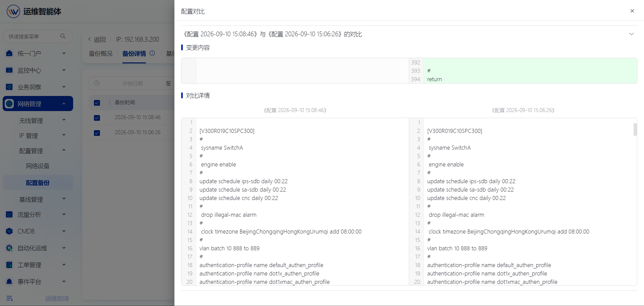The height and width of the screenshot is (306, 644).
Task: Expand the 监控中心 menu arrow
Action: pos(64,70)
